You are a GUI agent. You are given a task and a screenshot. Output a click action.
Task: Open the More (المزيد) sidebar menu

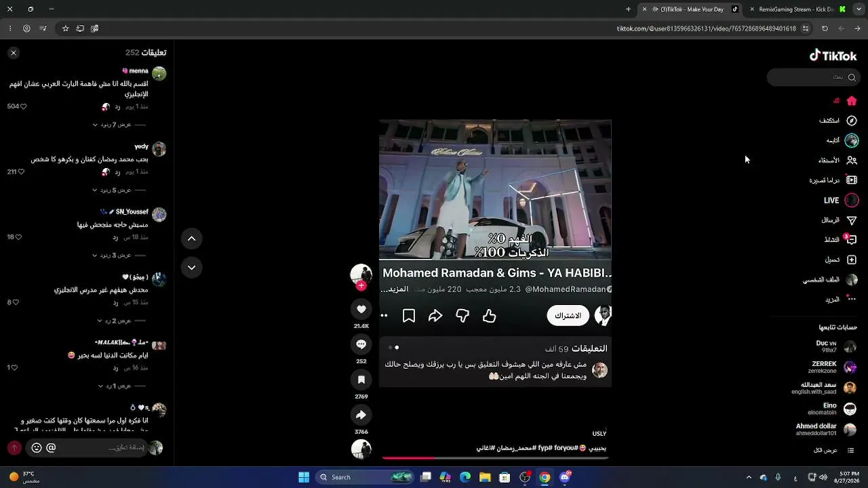852,300
